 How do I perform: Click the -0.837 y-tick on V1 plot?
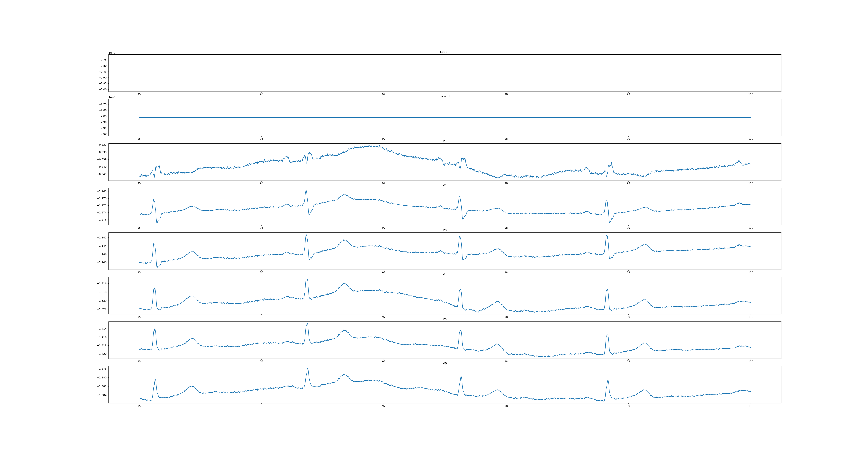pyautogui.click(x=102, y=145)
